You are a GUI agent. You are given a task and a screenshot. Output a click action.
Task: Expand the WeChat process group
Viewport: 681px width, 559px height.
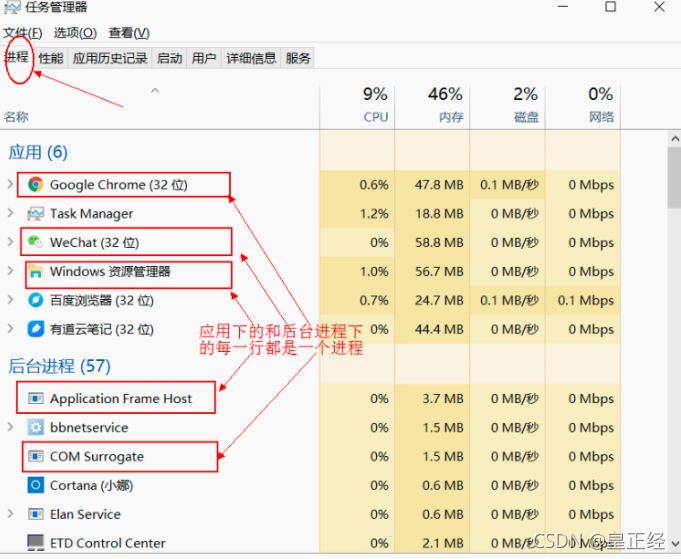click(x=10, y=242)
